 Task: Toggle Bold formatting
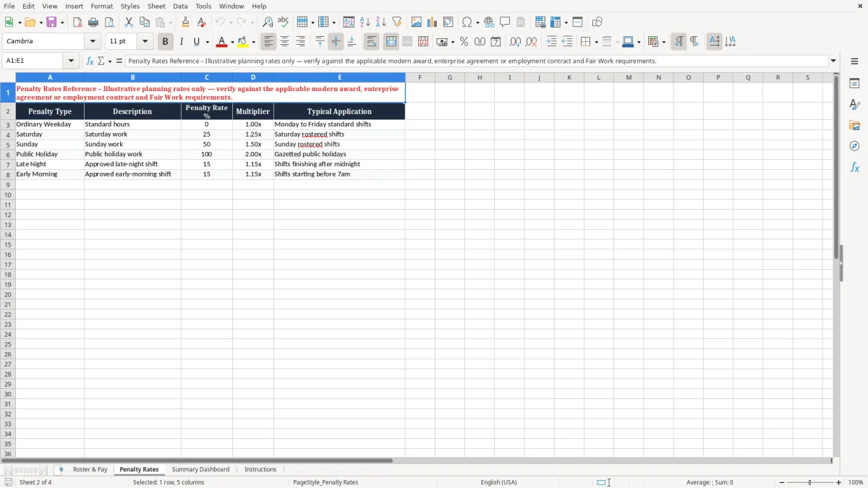click(x=165, y=42)
